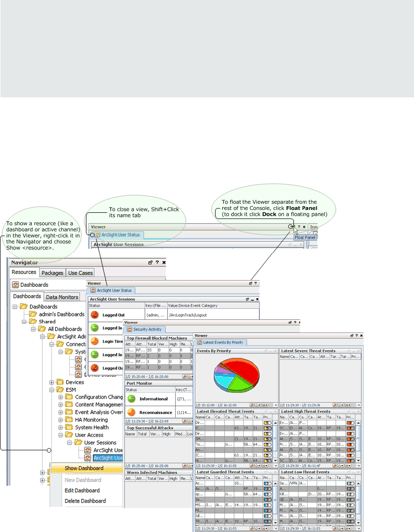
Task: Click the green Informational status icon in Port Monitor
Action: coord(131,399)
